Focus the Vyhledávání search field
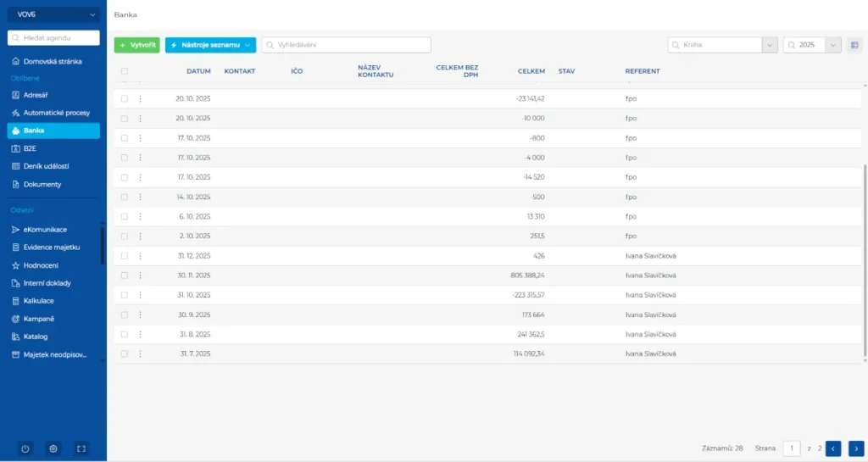The image size is (868, 462). point(348,45)
